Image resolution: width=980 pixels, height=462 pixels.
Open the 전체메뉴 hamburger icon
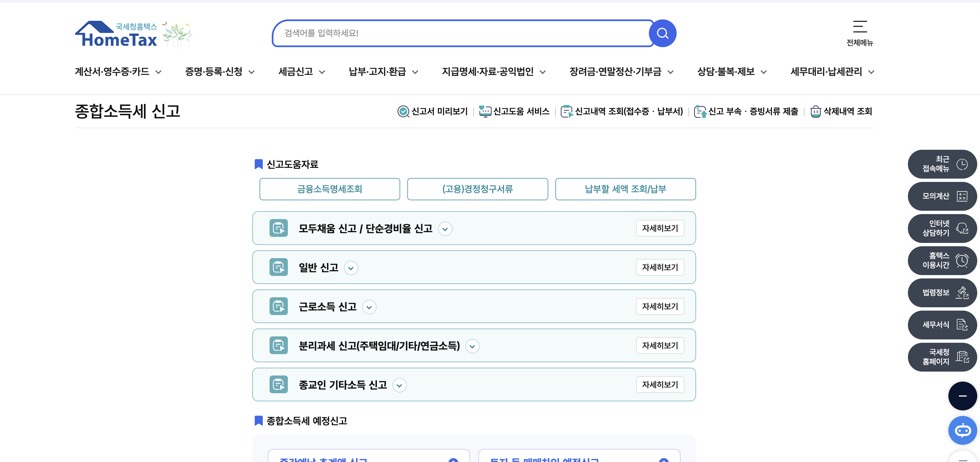pos(860,27)
